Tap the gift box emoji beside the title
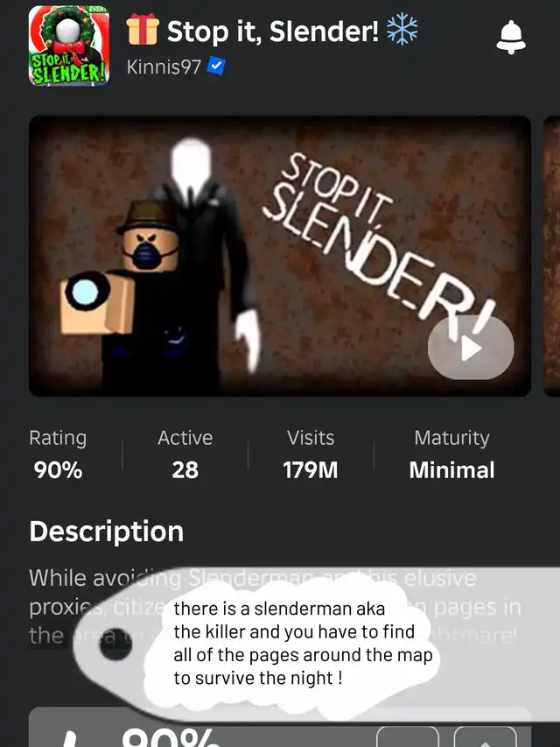The height and width of the screenshot is (747, 560). (143, 30)
